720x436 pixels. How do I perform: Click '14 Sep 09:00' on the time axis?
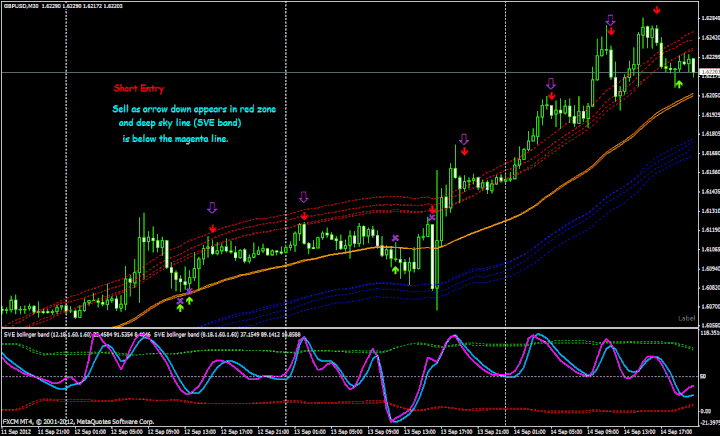[x=604, y=432]
